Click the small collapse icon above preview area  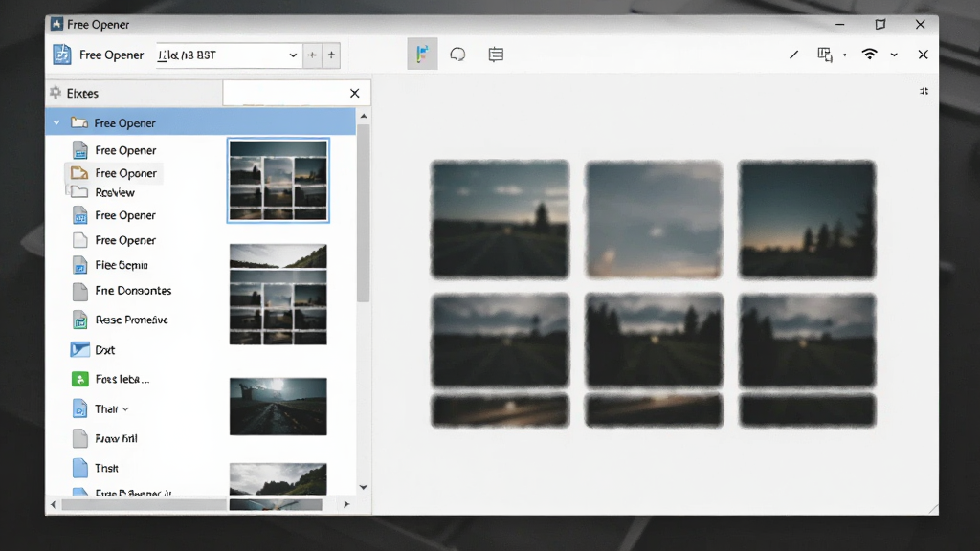[x=924, y=91]
